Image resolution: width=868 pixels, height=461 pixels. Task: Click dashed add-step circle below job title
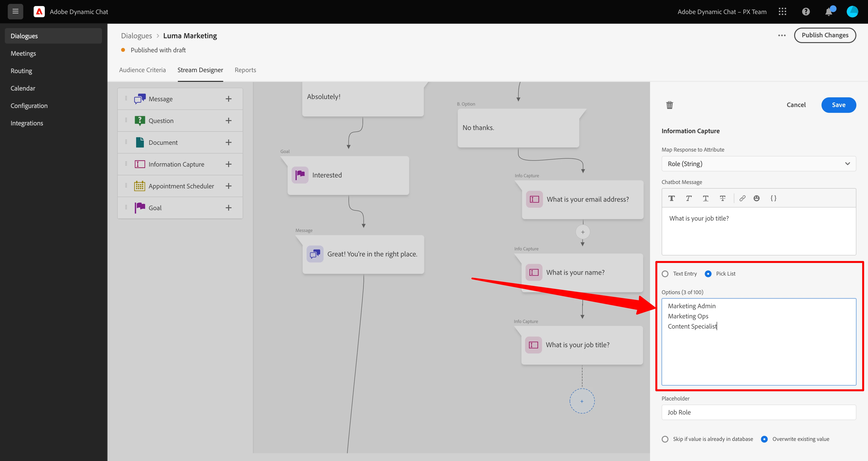tap(582, 401)
